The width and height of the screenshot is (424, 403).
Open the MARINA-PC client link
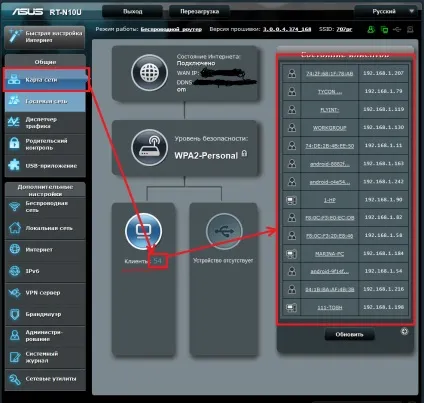(x=329, y=254)
